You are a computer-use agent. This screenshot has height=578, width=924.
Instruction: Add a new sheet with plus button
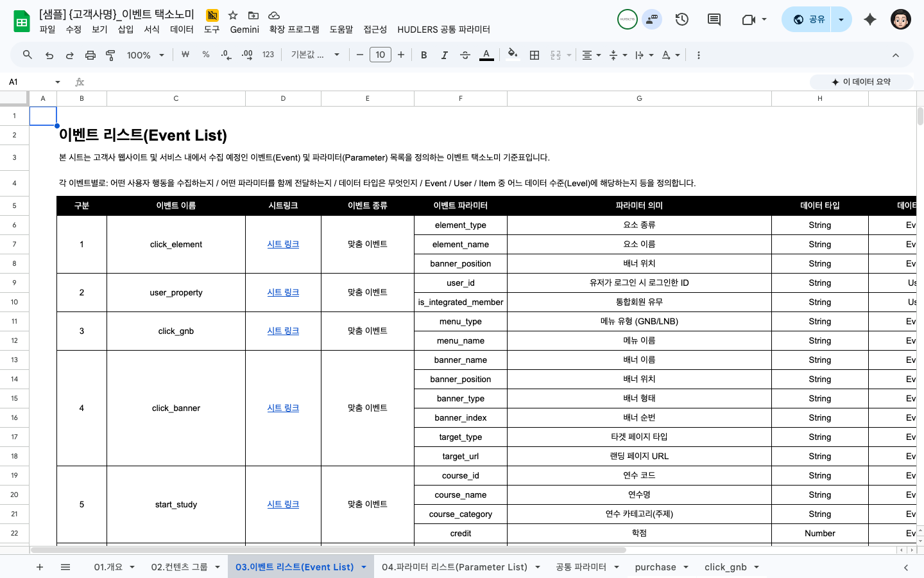[40, 567]
